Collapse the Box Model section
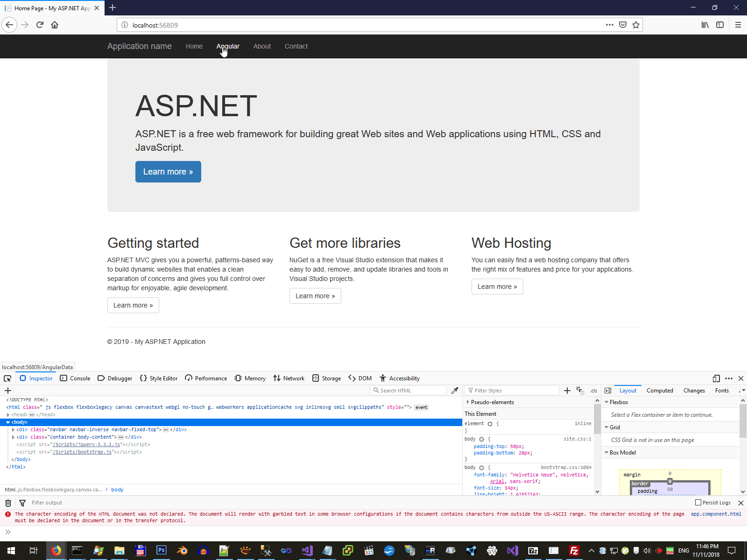 click(x=606, y=452)
